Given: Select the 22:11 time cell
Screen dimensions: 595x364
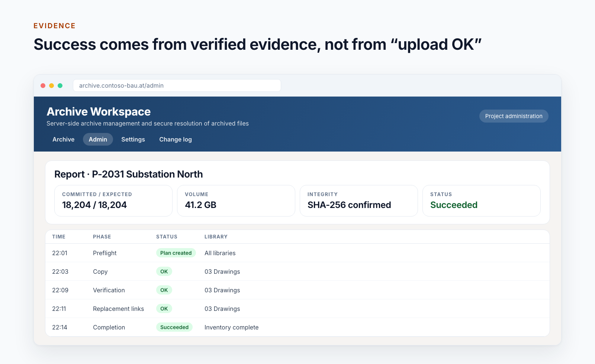Looking at the screenshot, I should click(59, 309).
